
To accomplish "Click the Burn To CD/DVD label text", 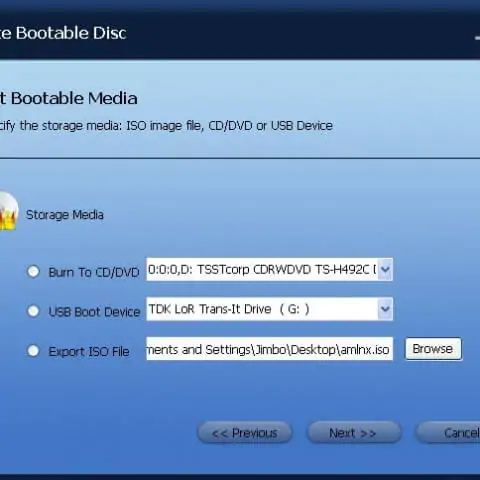I will tap(94, 272).
